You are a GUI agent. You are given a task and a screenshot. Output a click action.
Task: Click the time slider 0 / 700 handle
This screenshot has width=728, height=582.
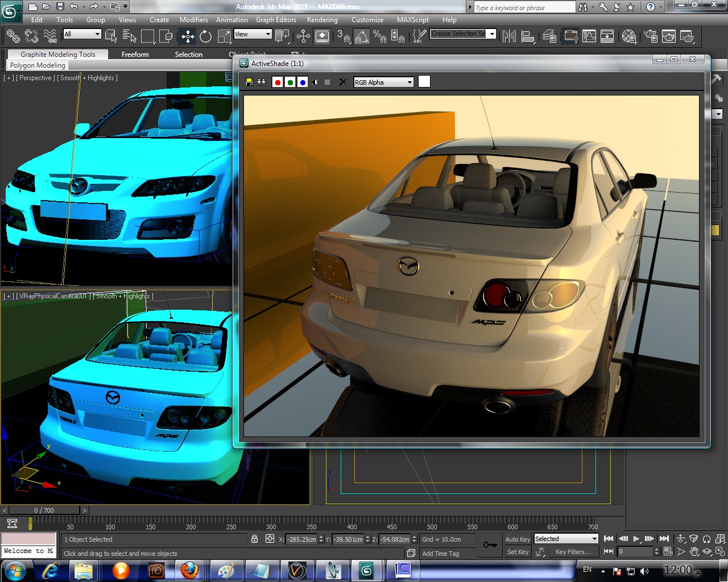point(44,510)
